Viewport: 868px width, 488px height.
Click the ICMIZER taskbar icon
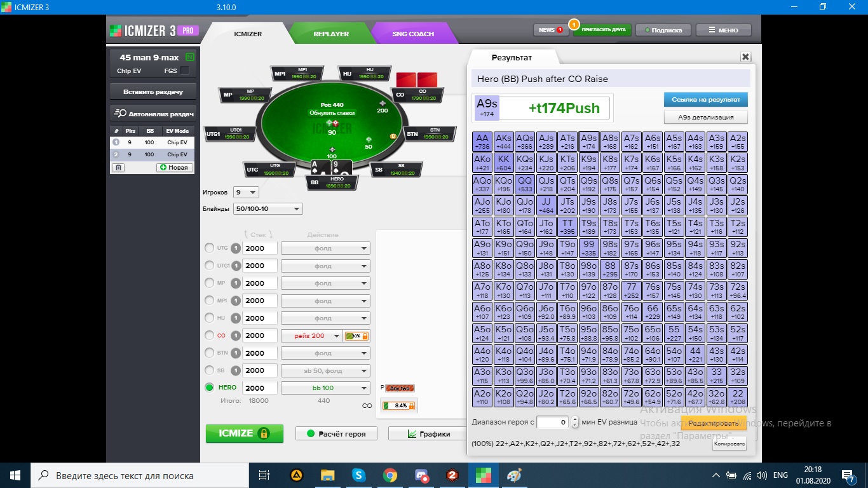tap(484, 475)
